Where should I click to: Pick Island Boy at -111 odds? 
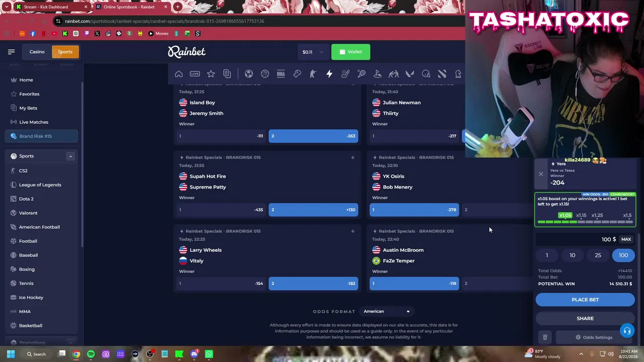coord(221,136)
